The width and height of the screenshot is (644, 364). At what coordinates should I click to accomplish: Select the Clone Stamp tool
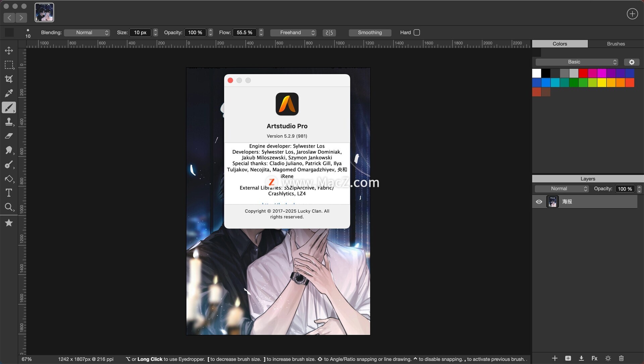pyautogui.click(x=9, y=121)
